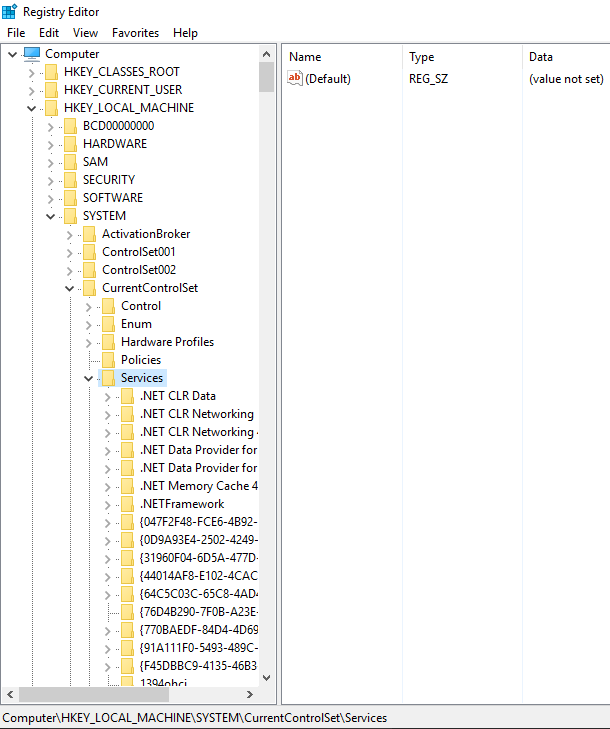The height and width of the screenshot is (729, 610).
Task: Click the HKEY_CLASSES_ROOT folder icon
Action: [x=51, y=72]
